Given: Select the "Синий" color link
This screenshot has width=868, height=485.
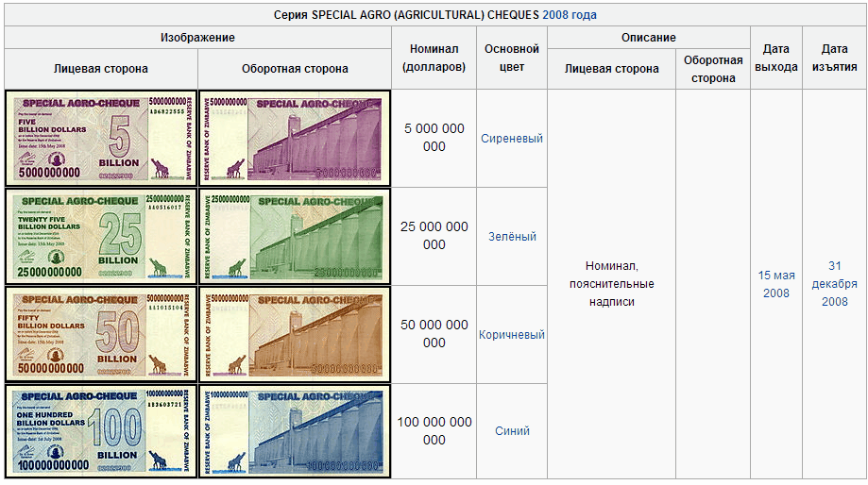Looking at the screenshot, I should click(511, 431).
